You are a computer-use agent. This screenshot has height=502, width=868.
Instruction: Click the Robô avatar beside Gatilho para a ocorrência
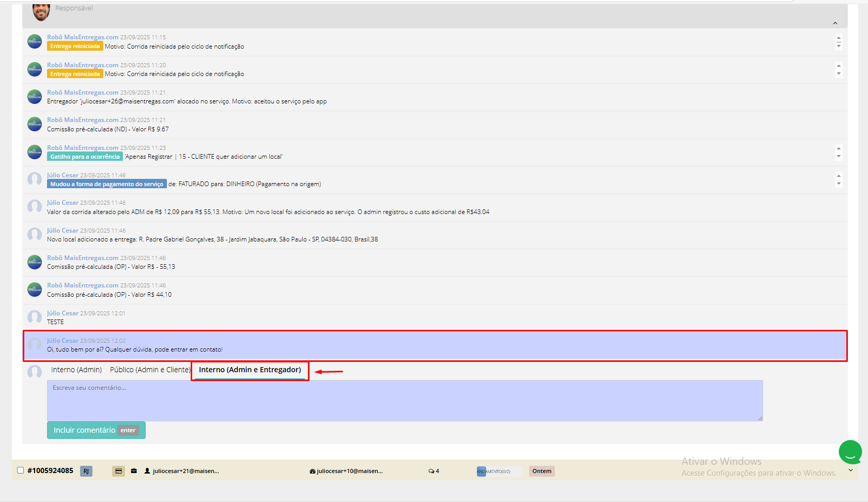pos(35,152)
